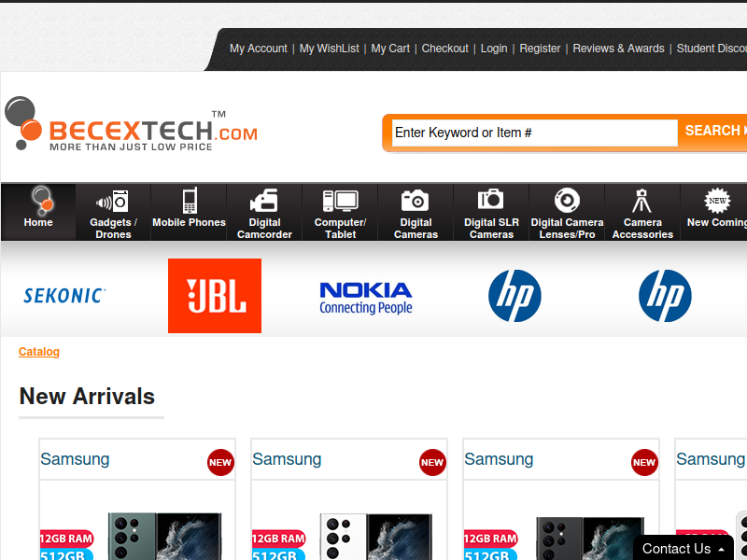Open Digital Camcorder category icon
The image size is (747, 560).
pyautogui.click(x=264, y=201)
